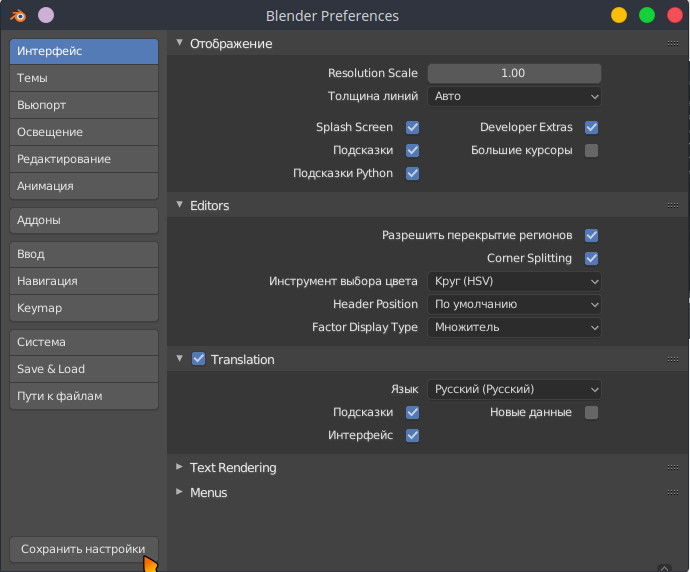Open Навигация preferences tab
The width and height of the screenshot is (690, 572).
click(x=84, y=281)
